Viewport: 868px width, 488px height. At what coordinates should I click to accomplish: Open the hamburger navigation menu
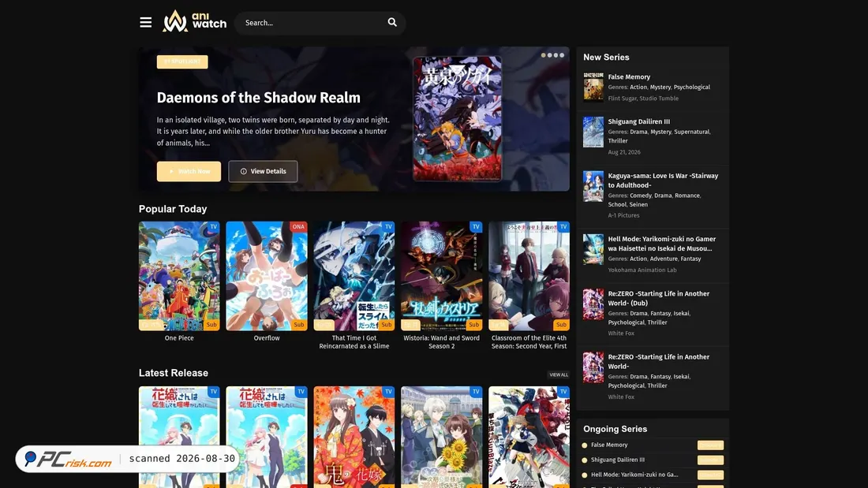(146, 22)
